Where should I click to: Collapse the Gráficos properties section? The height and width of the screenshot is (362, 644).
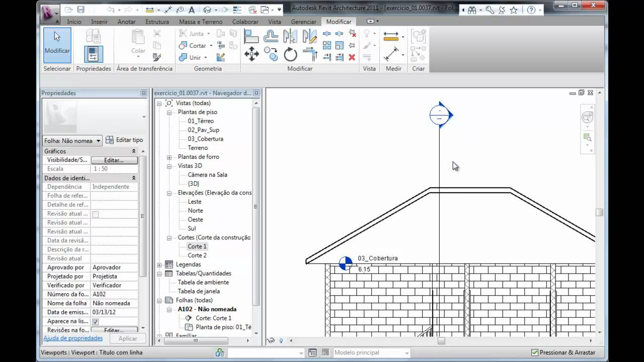tap(134, 151)
